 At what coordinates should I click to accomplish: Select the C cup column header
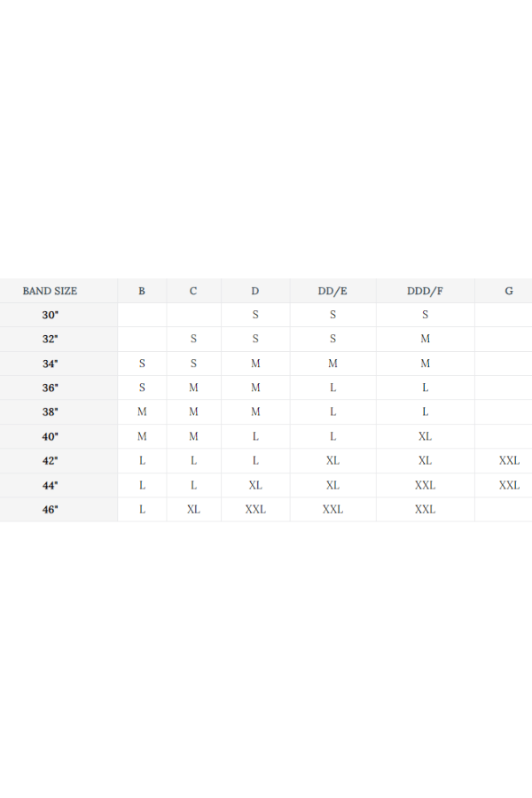click(x=193, y=291)
